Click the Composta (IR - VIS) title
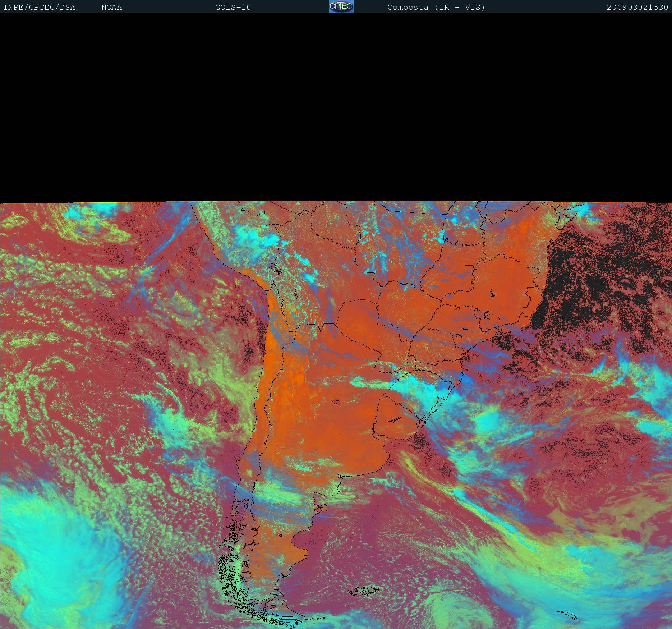672x629 pixels. pyautogui.click(x=436, y=7)
